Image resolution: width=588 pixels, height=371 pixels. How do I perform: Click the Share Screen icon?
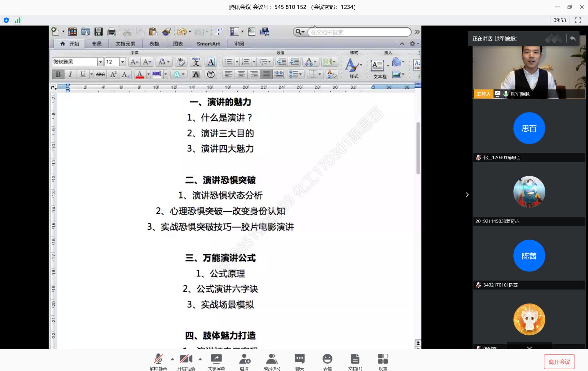point(216,359)
